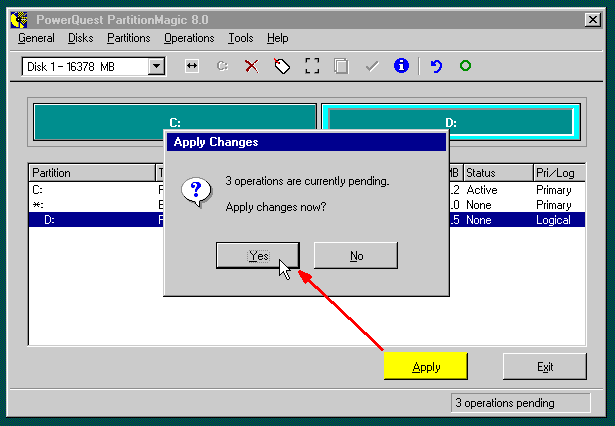Click the Exit button
Screen dimensions: 615x426
pos(545,366)
